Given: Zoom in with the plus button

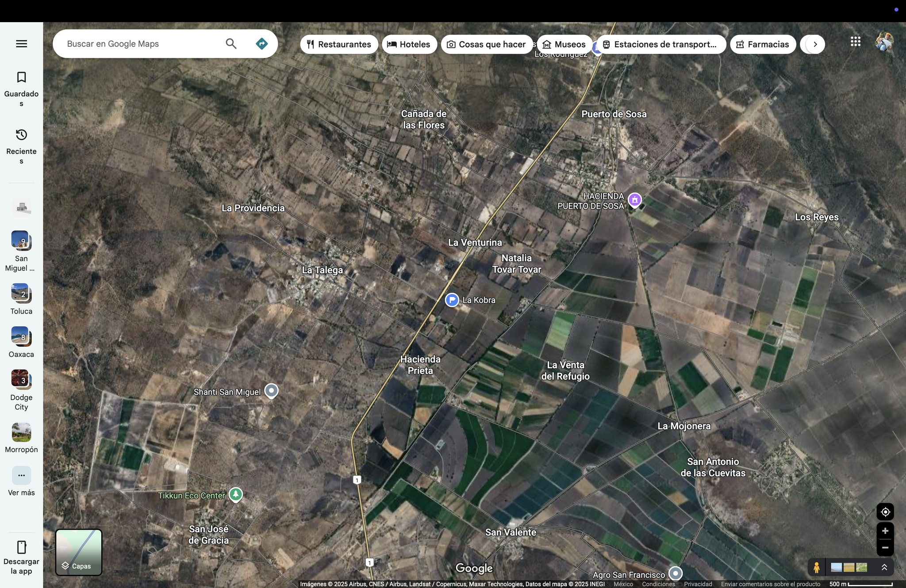Looking at the screenshot, I should tap(885, 531).
